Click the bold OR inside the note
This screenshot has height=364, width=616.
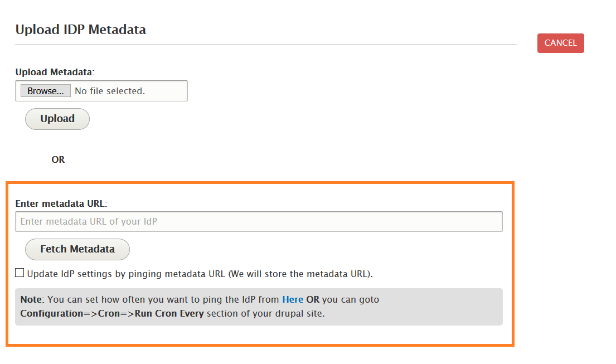(x=313, y=299)
